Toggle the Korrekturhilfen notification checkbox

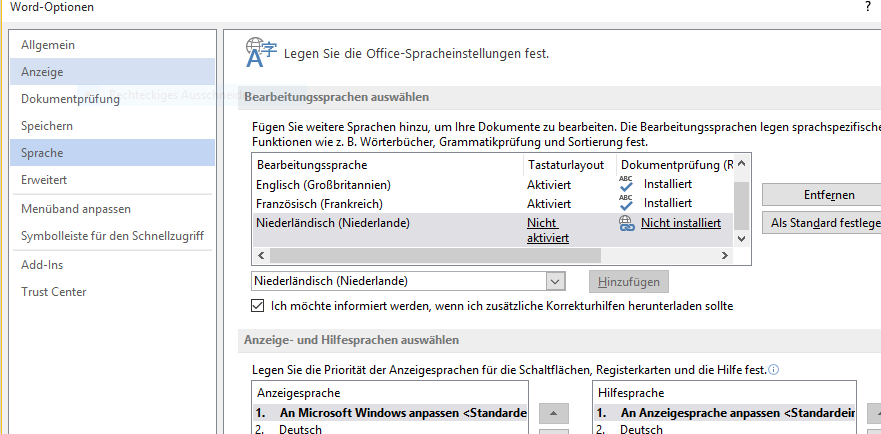pos(257,306)
